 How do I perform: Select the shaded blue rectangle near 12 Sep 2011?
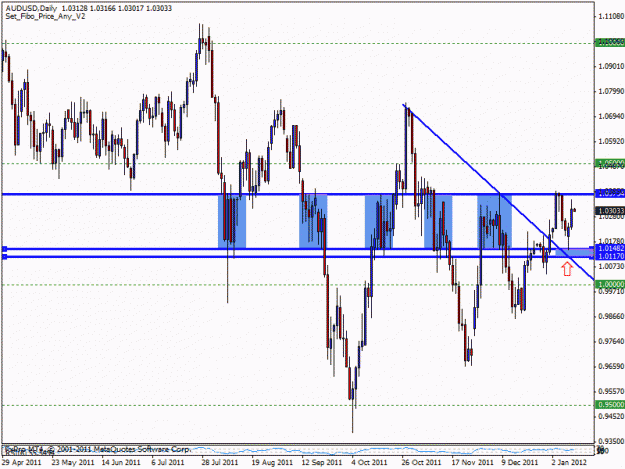tap(313, 222)
